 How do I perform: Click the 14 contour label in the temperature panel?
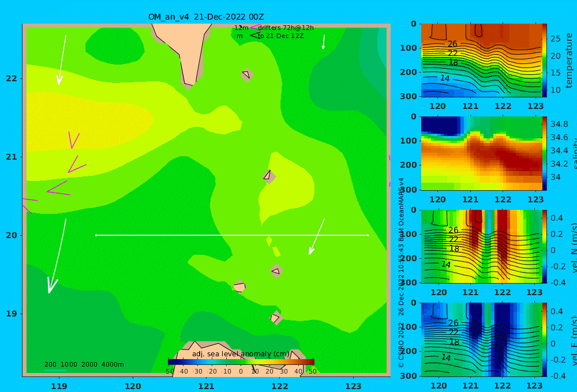445,78
